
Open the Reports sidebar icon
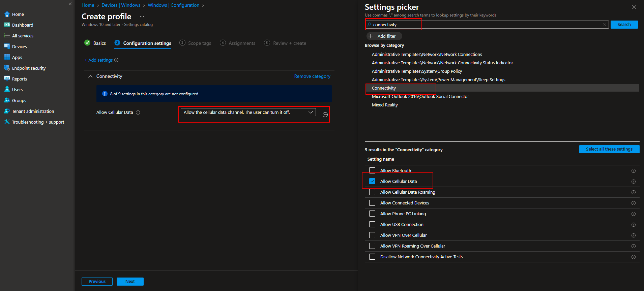[x=7, y=79]
